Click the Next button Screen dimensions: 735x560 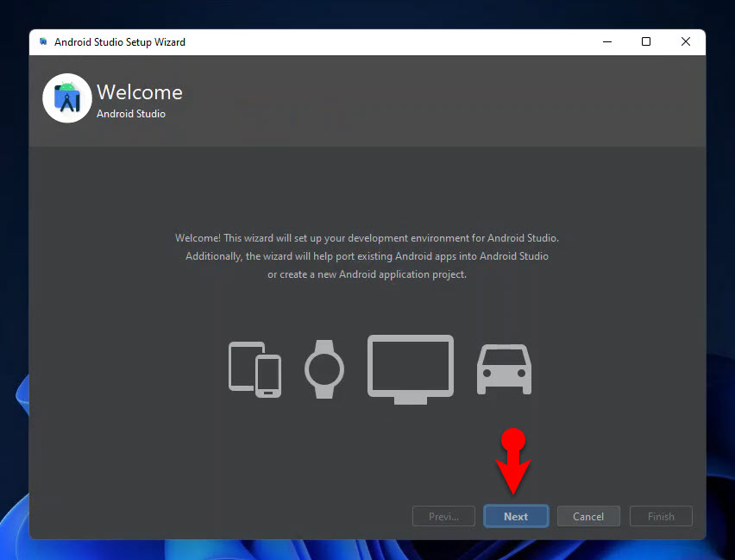pyautogui.click(x=516, y=516)
